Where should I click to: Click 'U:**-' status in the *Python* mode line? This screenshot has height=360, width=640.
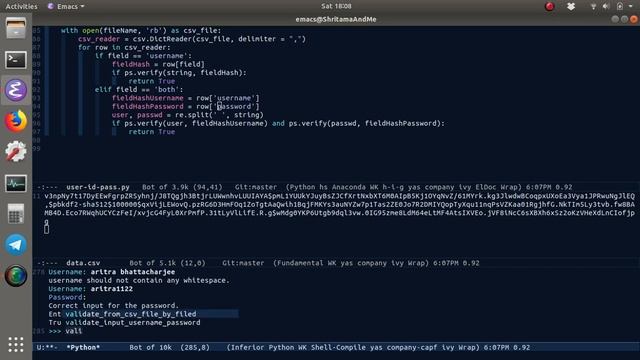47,347
